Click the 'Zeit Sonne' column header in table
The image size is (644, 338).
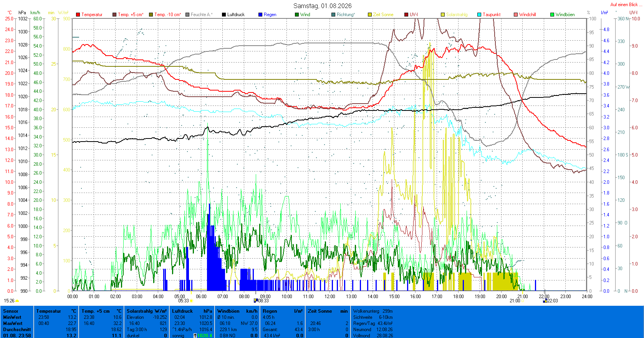tap(320, 311)
